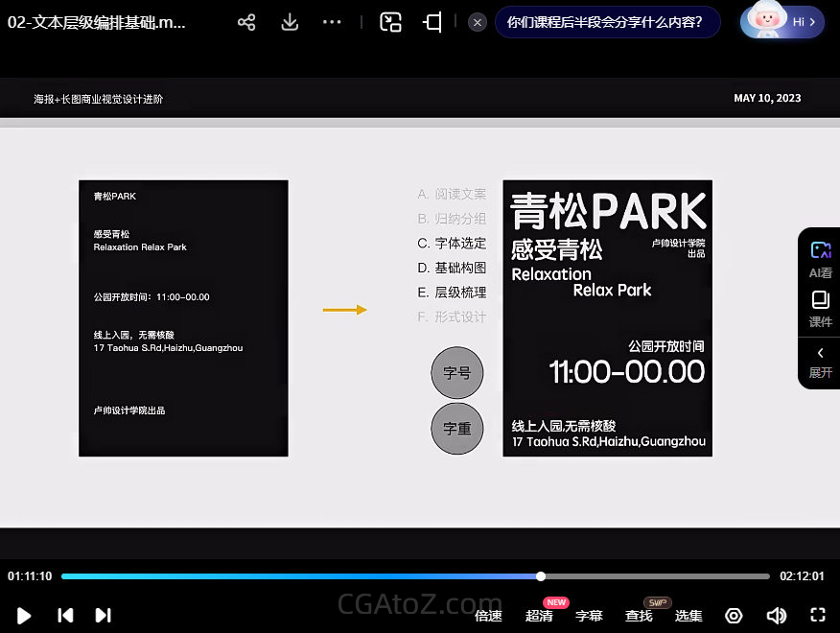840x633 pixels.
Task: Click the Hi assistant avatar button
Action: [x=782, y=21]
